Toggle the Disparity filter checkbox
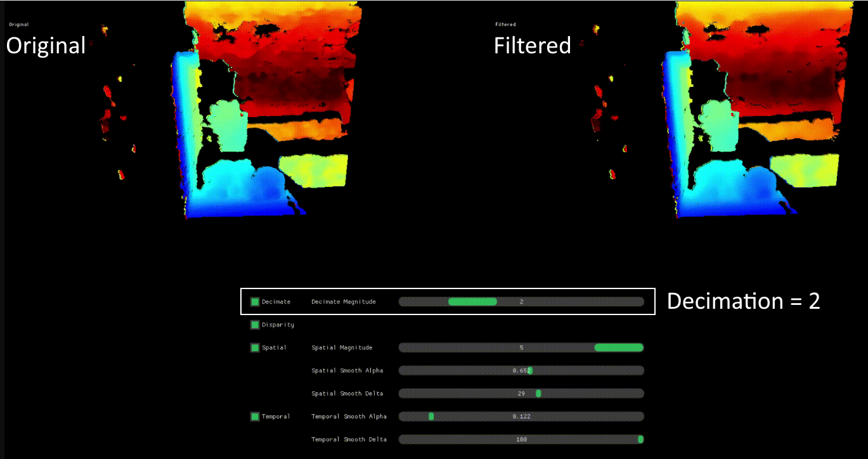Viewport: 868px width, 459px height. pos(255,325)
